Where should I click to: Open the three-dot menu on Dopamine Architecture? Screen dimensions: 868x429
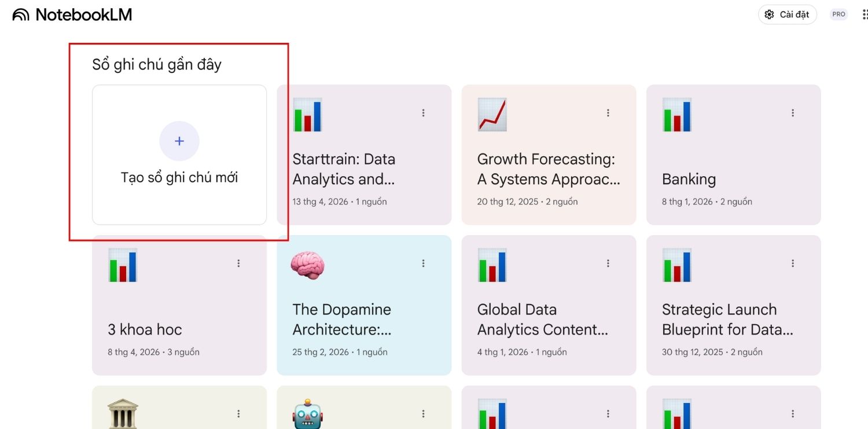click(423, 263)
